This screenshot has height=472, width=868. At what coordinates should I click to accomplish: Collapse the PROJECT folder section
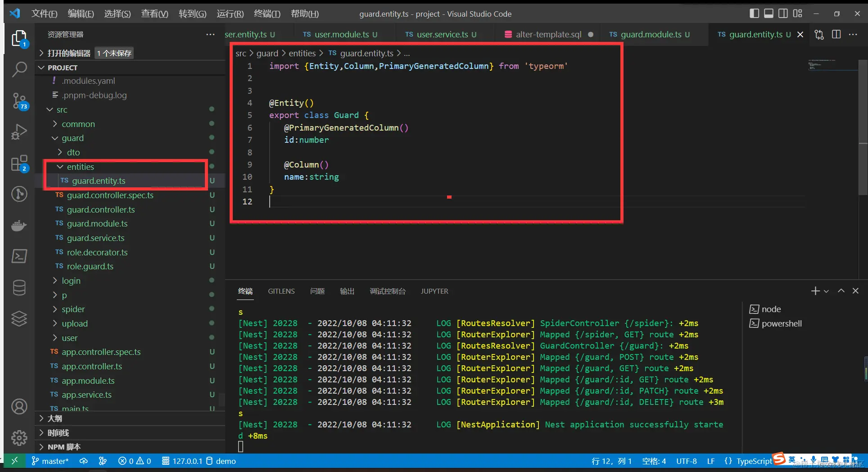coord(130,68)
